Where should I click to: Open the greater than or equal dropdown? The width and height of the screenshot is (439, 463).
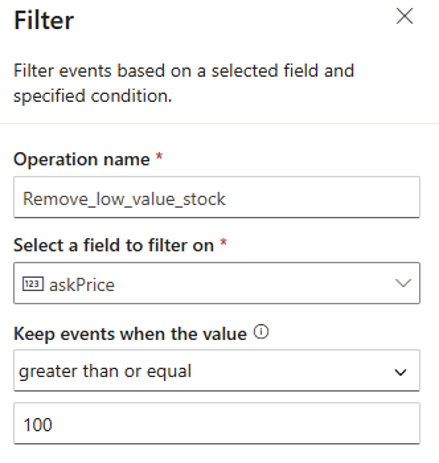[217, 370]
